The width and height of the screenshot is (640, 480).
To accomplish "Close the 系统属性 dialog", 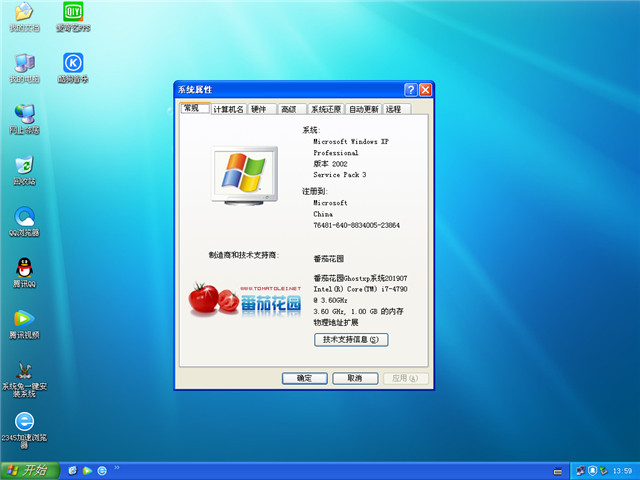I will point(425,90).
